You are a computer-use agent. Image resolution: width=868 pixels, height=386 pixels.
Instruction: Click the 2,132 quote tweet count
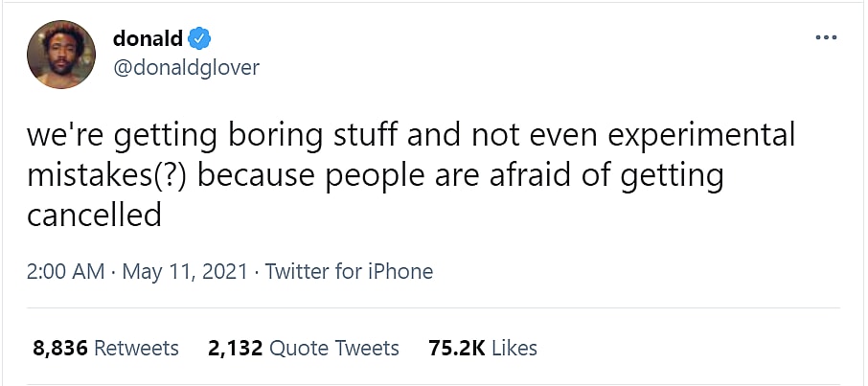pyautogui.click(x=235, y=348)
